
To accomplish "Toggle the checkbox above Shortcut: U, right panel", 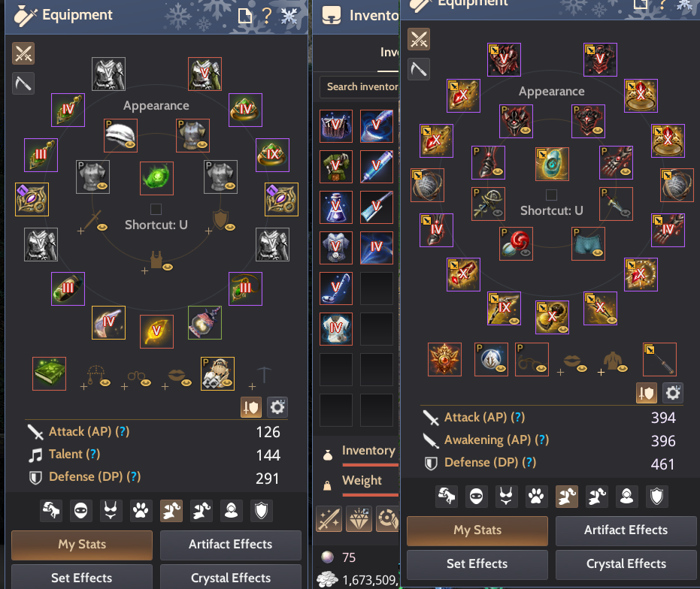I will [551, 195].
